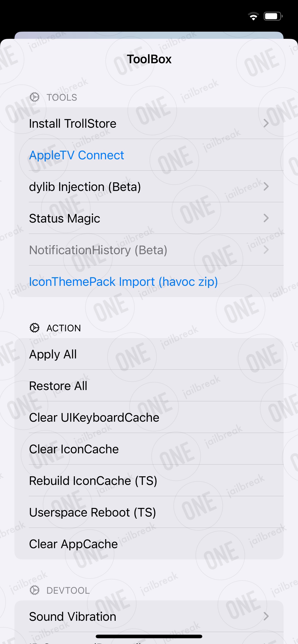Expand Sound Vibration chevron
This screenshot has width=298, height=644.
pos(266,616)
